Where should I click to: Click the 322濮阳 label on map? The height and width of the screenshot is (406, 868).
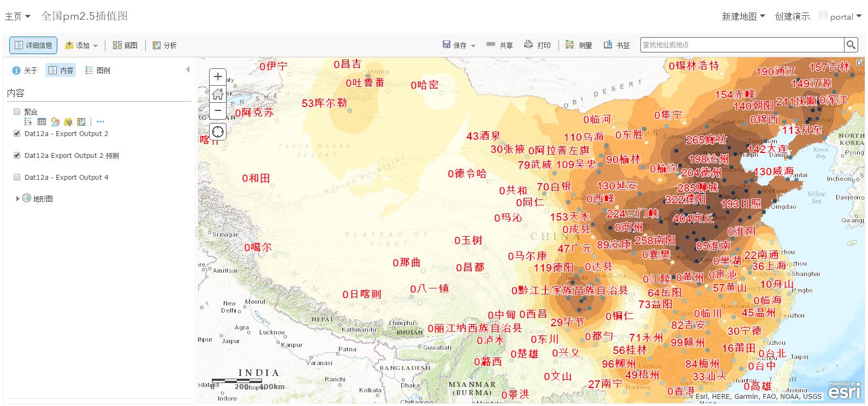[685, 199]
